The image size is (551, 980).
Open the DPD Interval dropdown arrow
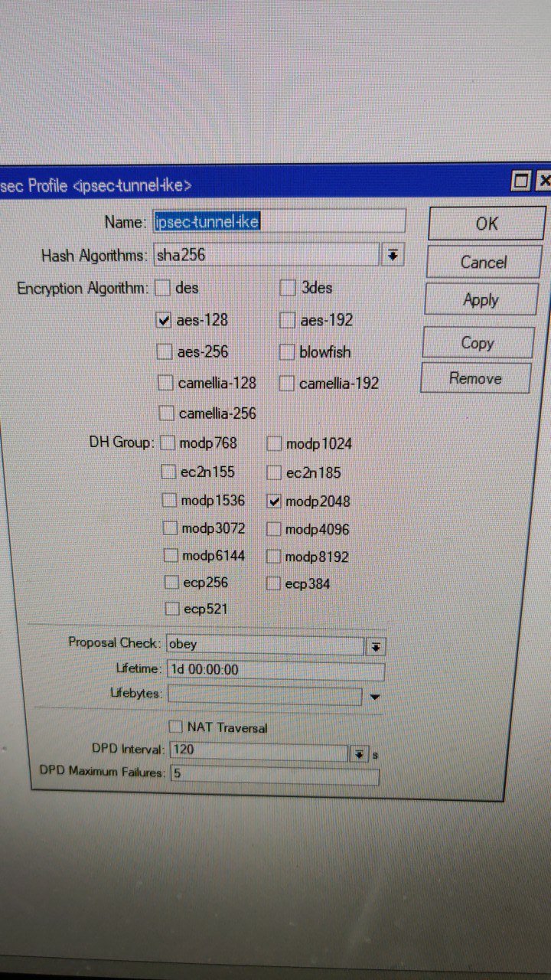(x=359, y=753)
